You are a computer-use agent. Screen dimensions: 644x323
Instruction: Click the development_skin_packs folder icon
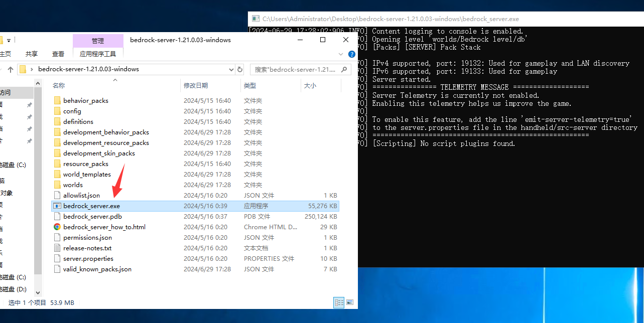click(57, 153)
